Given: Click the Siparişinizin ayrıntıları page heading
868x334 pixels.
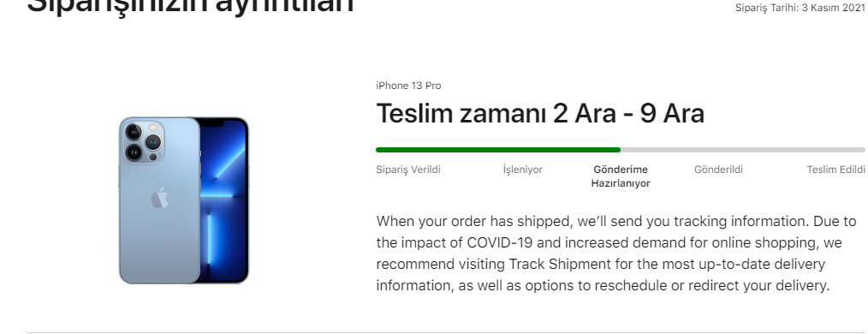Looking at the screenshot, I should (x=190, y=5).
